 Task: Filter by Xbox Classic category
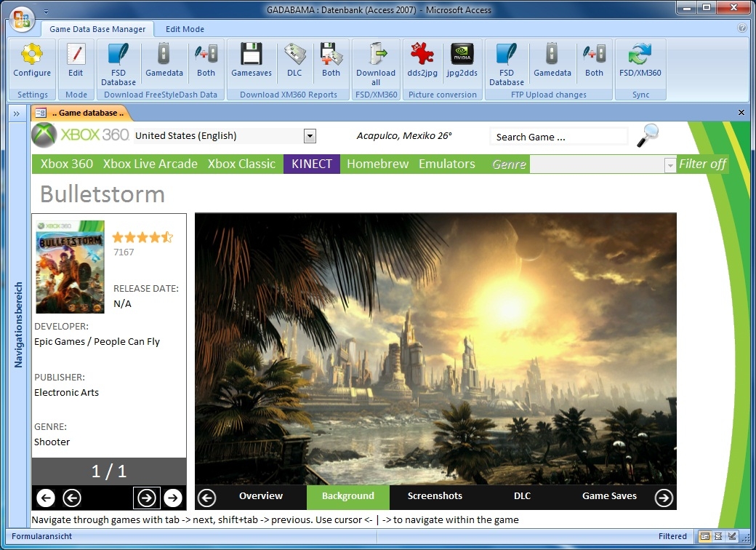pos(241,164)
